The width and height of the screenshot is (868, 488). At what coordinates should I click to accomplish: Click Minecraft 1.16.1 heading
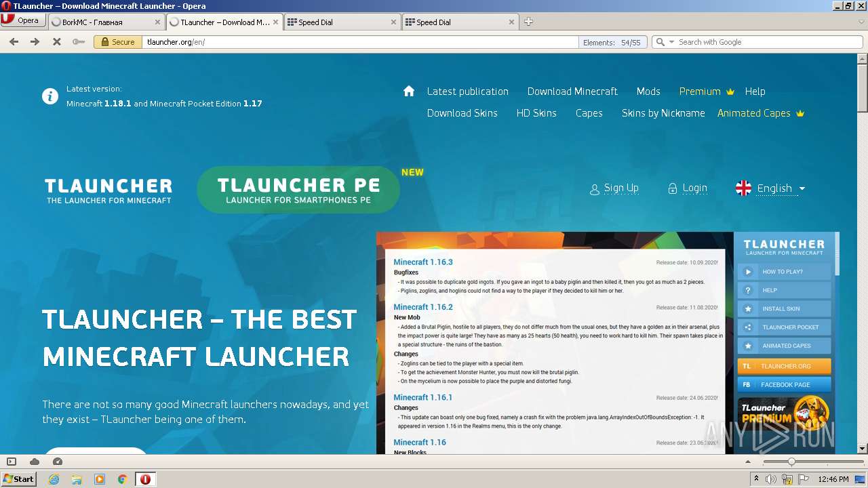(x=423, y=397)
